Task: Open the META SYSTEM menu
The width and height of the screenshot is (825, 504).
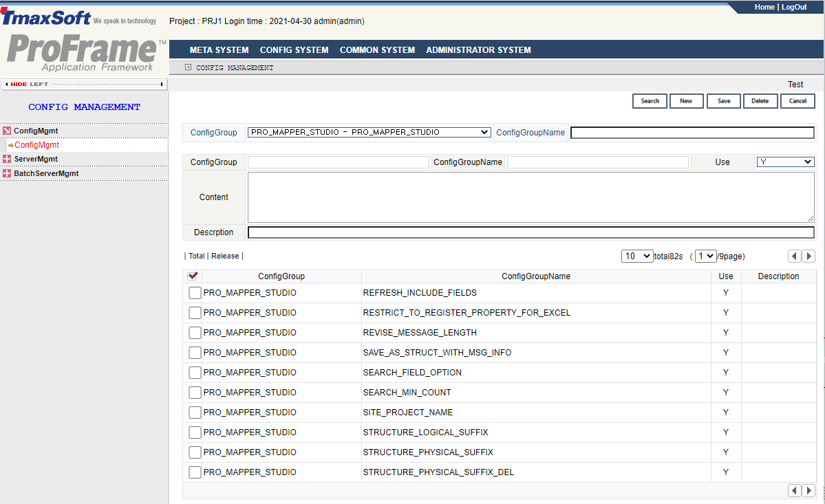Action: tap(219, 50)
